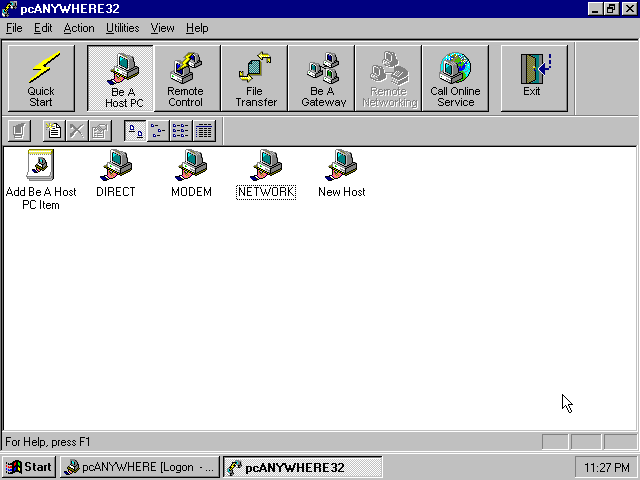Switch to Remote Control mode
640x480 pixels.
(187, 78)
